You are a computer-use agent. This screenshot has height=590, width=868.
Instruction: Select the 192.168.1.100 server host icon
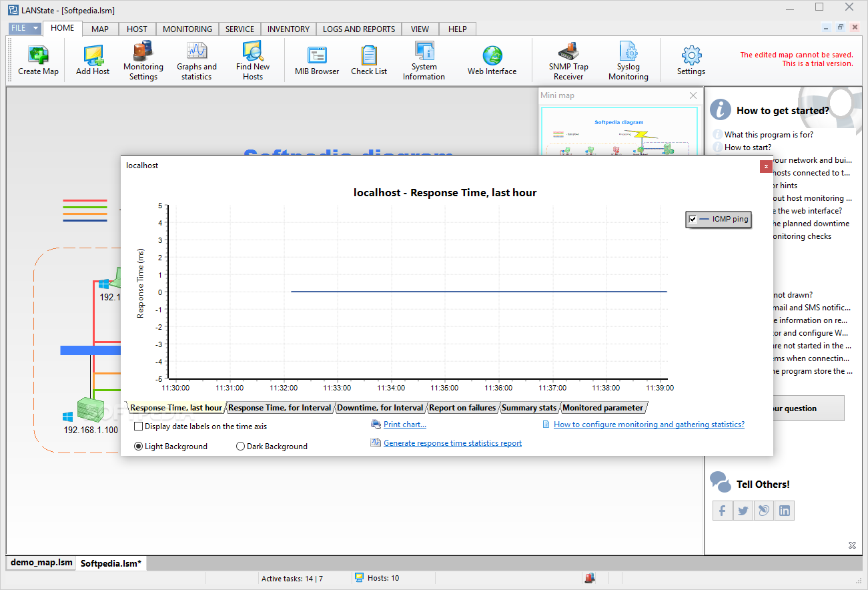pyautogui.click(x=90, y=408)
